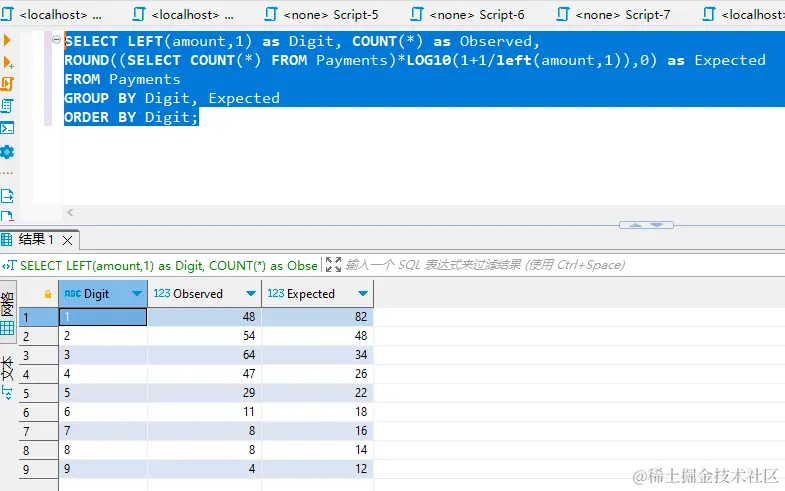Click the script tab icon of Script-6
The width and height of the screenshot is (785, 491).
(417, 15)
